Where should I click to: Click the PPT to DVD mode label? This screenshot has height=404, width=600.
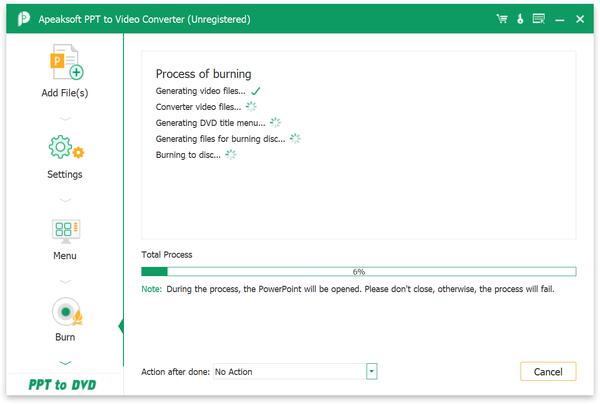coord(62,384)
